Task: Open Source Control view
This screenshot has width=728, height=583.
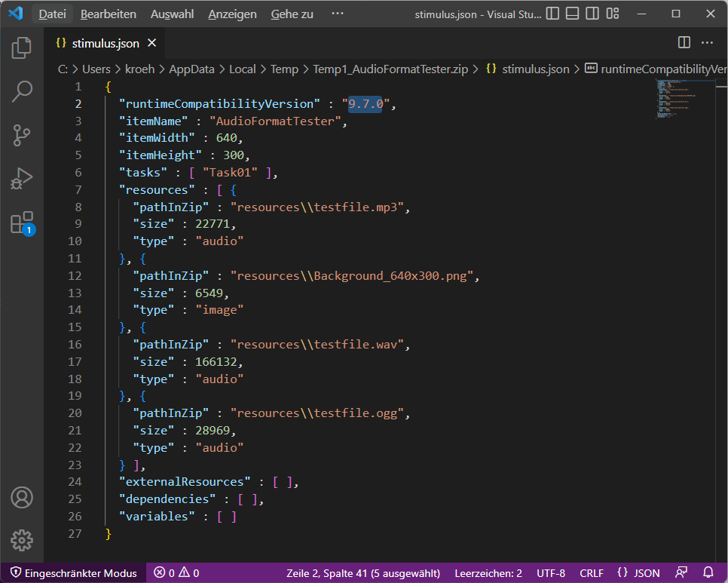Action: (22, 136)
